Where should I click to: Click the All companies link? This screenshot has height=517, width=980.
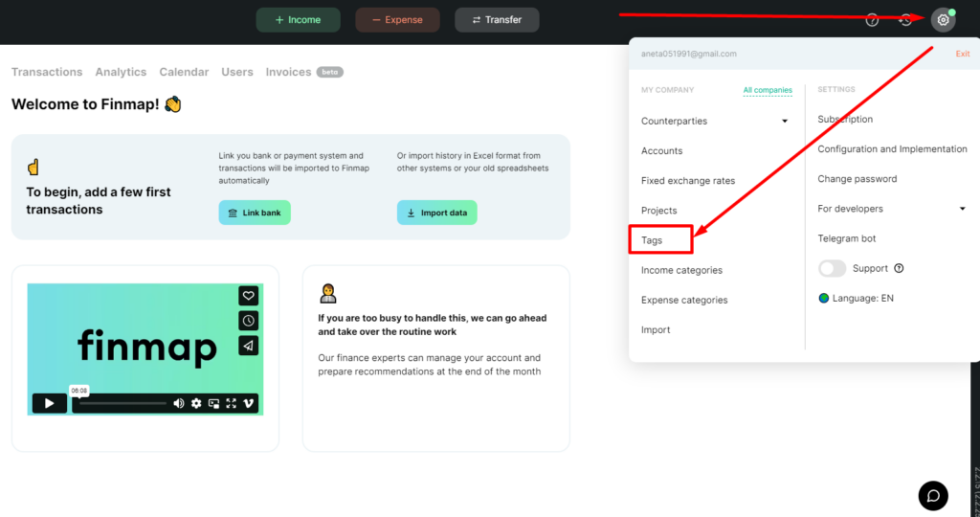tap(768, 90)
